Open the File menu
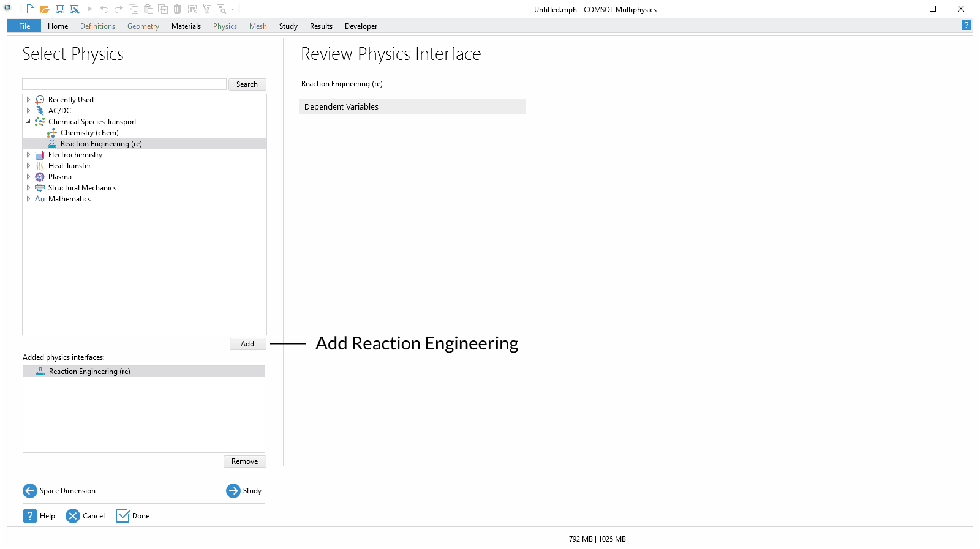The height and width of the screenshot is (549, 980). pyautogui.click(x=24, y=26)
